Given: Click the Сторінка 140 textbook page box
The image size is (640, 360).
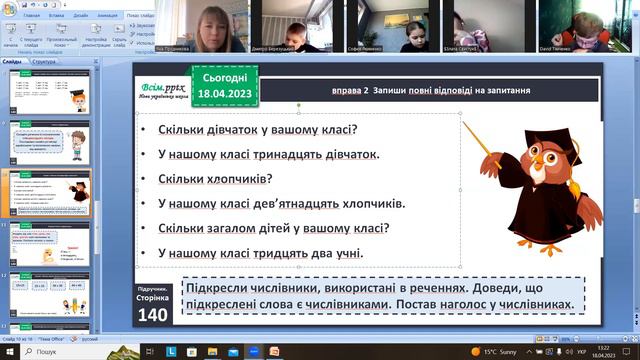Looking at the screenshot, I should point(153,304).
